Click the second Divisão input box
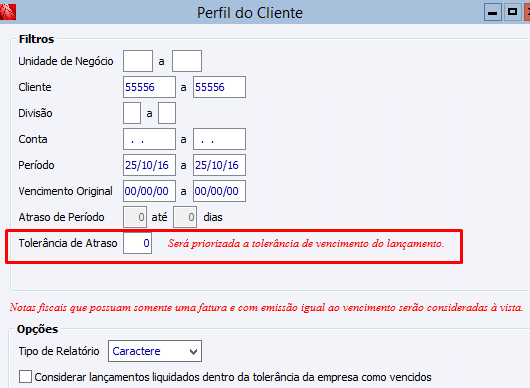Screen dimensions: 530x388 167,113
